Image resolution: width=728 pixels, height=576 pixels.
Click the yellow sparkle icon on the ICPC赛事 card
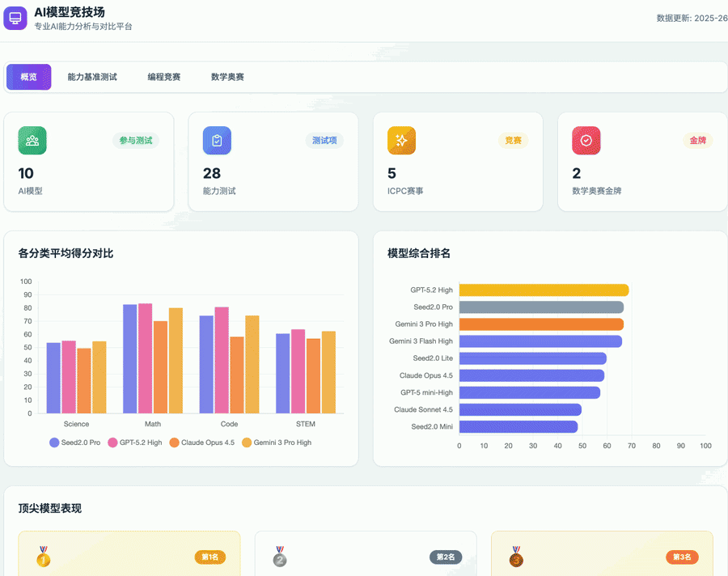[401, 140]
